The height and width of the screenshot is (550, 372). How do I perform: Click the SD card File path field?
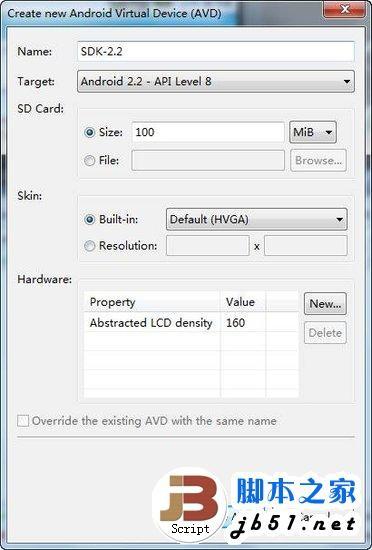pos(208,161)
